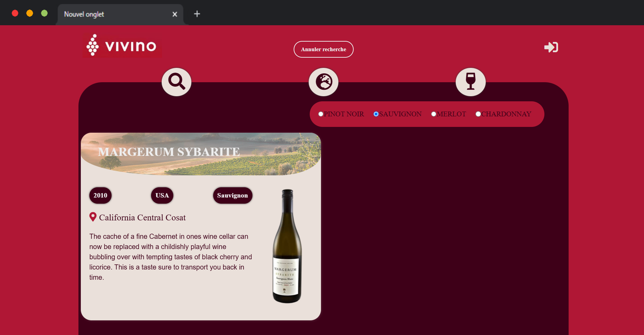Image resolution: width=644 pixels, height=335 pixels.
Task: Choose the Chardonnay radio option
Action: [x=478, y=114]
